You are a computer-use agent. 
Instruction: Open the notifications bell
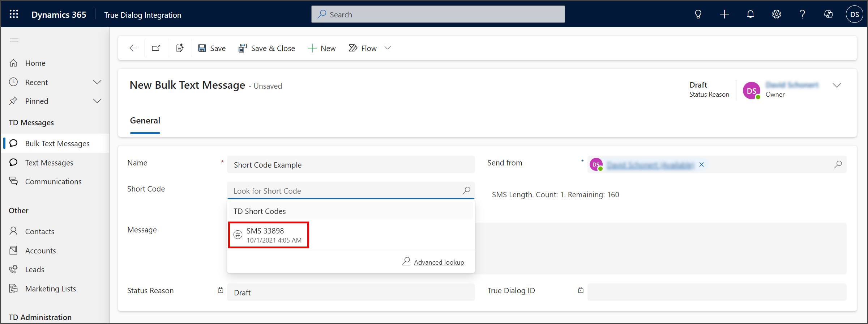(751, 14)
